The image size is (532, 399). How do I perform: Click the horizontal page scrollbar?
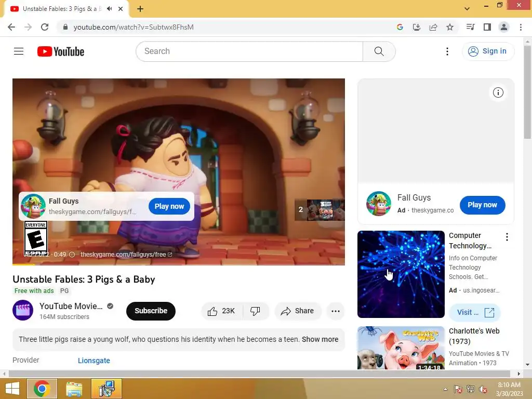(x=259, y=374)
